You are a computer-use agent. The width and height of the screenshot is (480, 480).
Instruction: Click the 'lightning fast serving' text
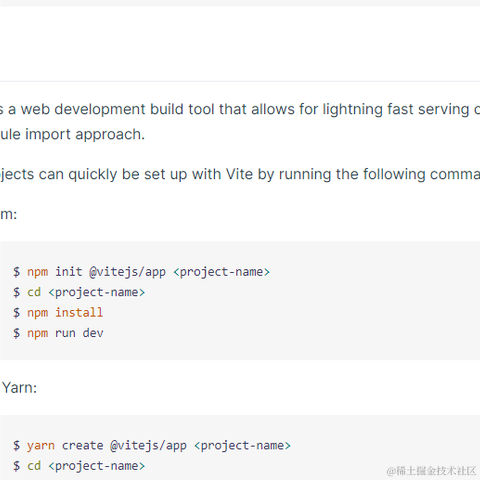point(396,110)
